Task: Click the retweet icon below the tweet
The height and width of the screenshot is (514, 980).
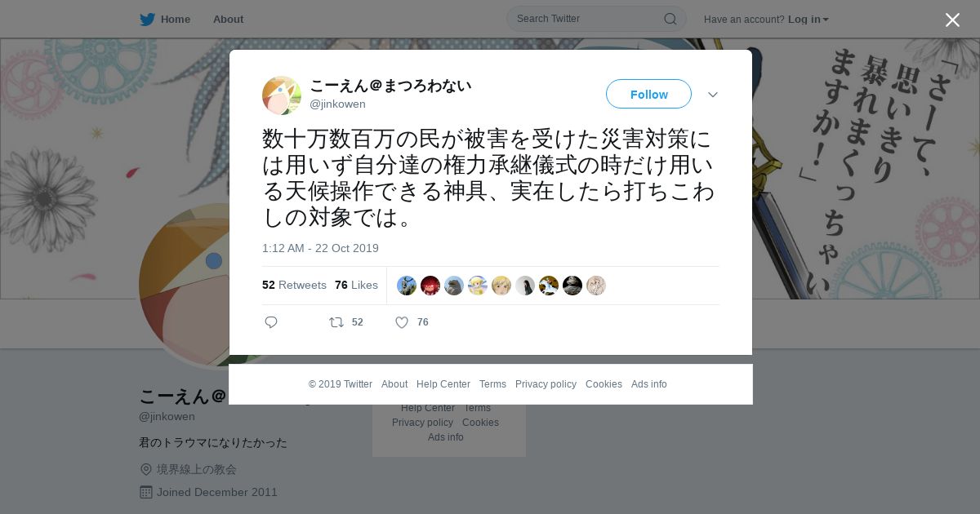Action: click(336, 322)
